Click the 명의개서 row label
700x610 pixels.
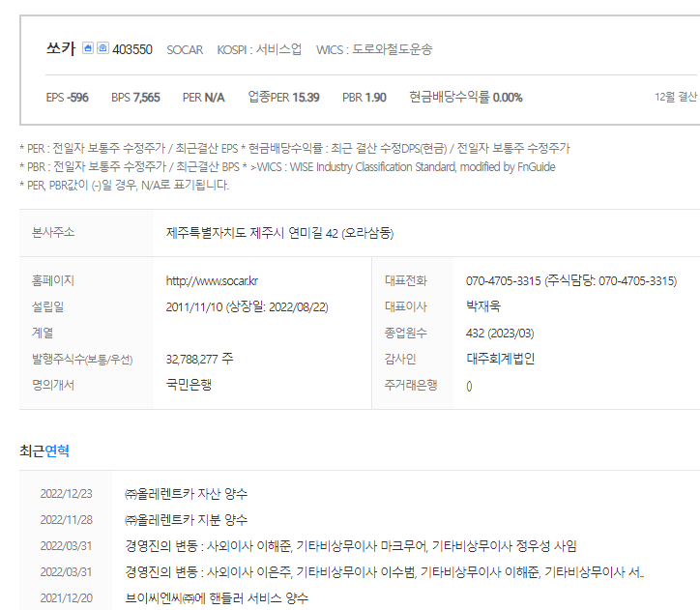[x=53, y=385]
